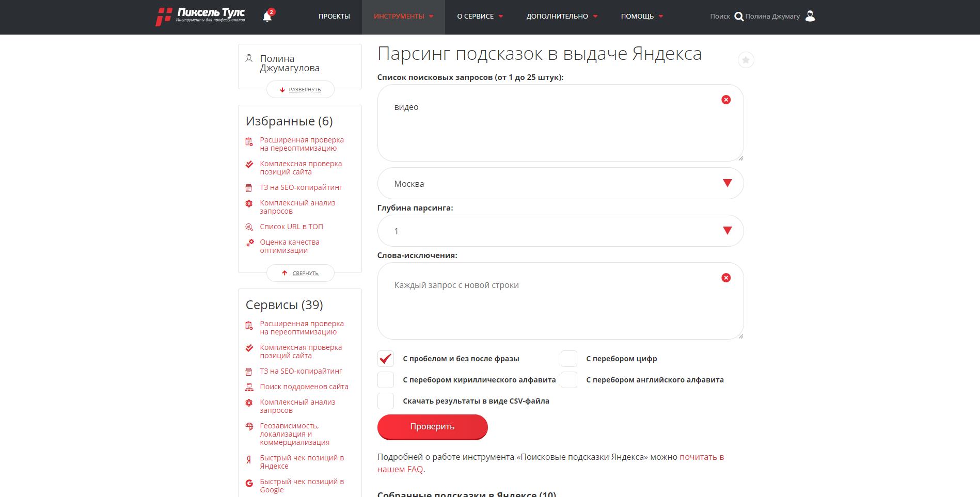Click the Поиск search field in header
This screenshot has height=497, width=980.
tap(720, 17)
